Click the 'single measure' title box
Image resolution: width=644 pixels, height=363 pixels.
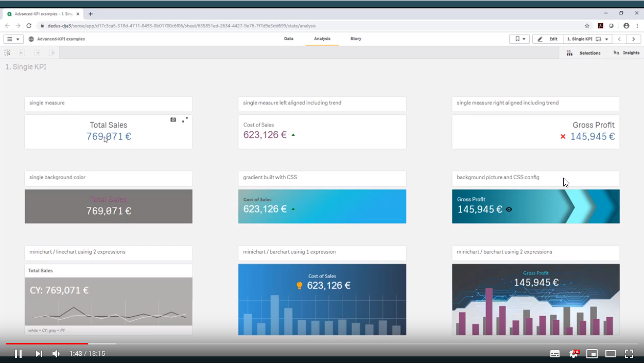pos(109,103)
